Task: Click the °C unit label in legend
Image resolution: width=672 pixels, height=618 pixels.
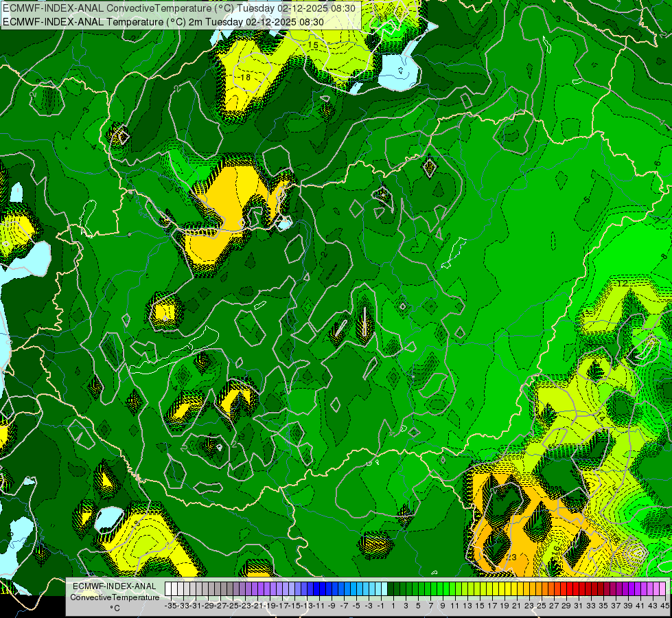Action: (x=115, y=608)
